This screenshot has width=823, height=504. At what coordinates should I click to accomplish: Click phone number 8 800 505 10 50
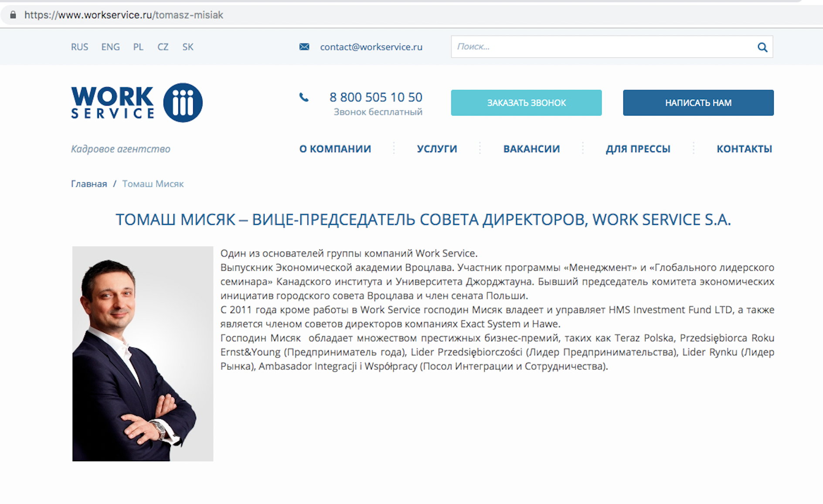(x=376, y=97)
